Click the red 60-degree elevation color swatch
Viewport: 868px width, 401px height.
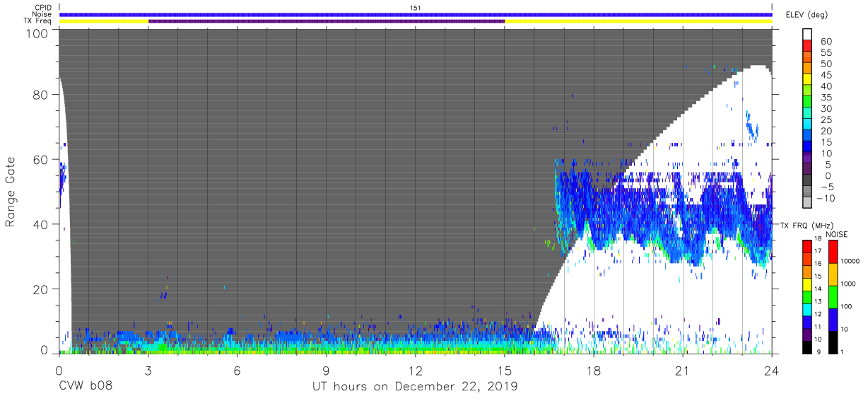(807, 47)
